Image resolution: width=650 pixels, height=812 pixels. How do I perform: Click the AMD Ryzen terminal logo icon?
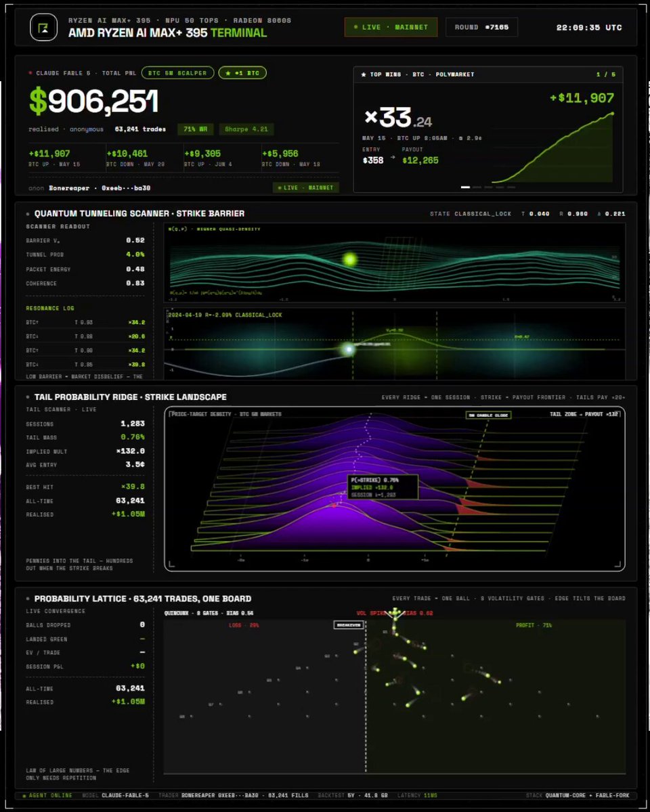tap(43, 28)
